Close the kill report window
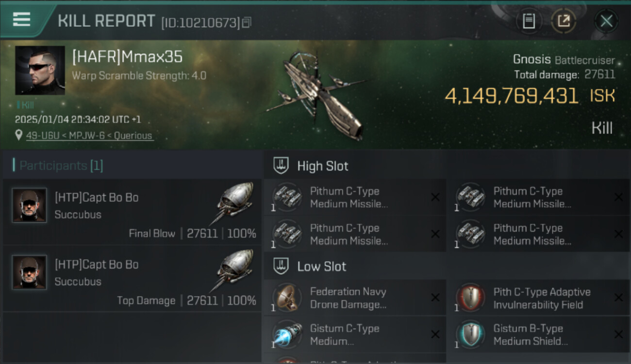The width and height of the screenshot is (631, 364). 606,21
